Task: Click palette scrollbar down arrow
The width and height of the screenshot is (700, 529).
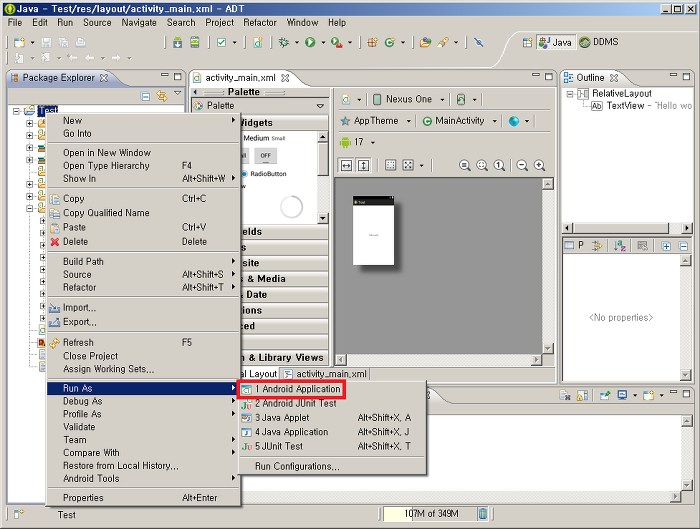Action: click(323, 218)
